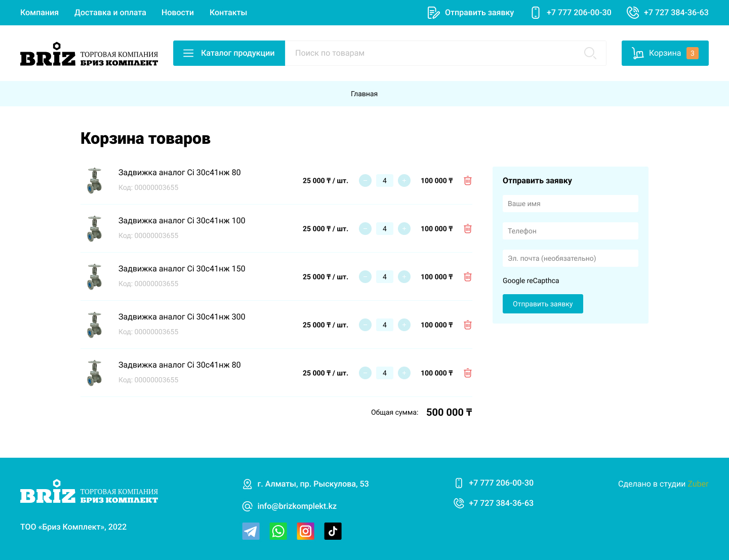Increase quantity of Задвижка 30с41нж 150
The image size is (729, 560).
click(404, 277)
